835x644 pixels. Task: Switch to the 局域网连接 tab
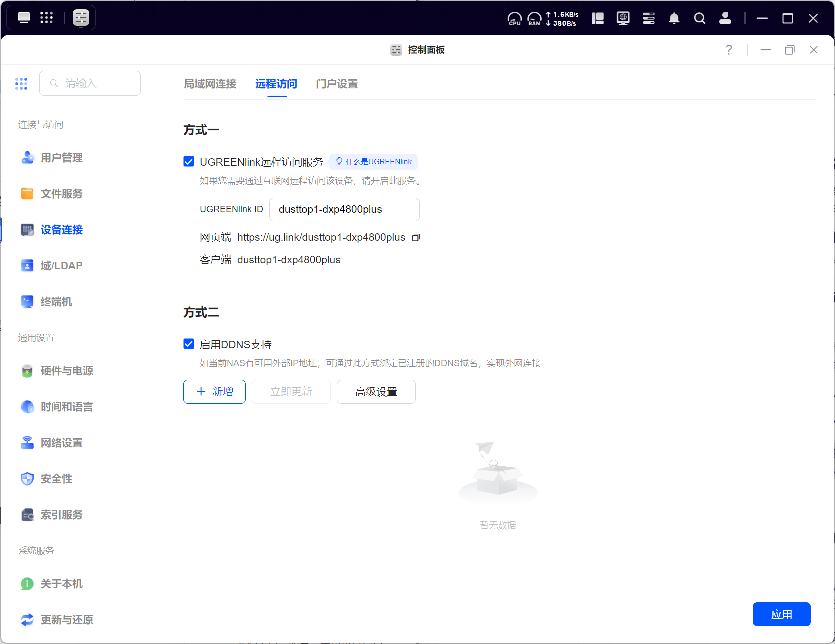210,84
